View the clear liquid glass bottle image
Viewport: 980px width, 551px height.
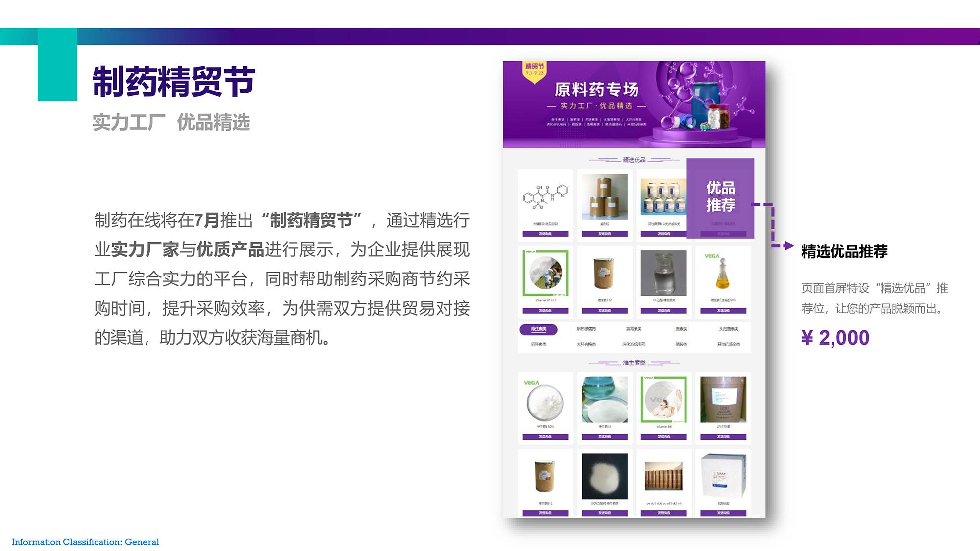tap(664, 273)
